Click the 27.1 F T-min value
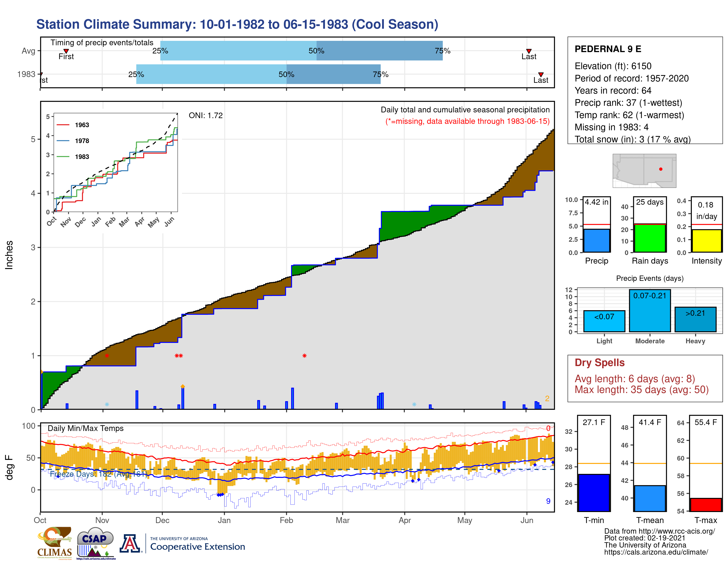 tap(594, 422)
